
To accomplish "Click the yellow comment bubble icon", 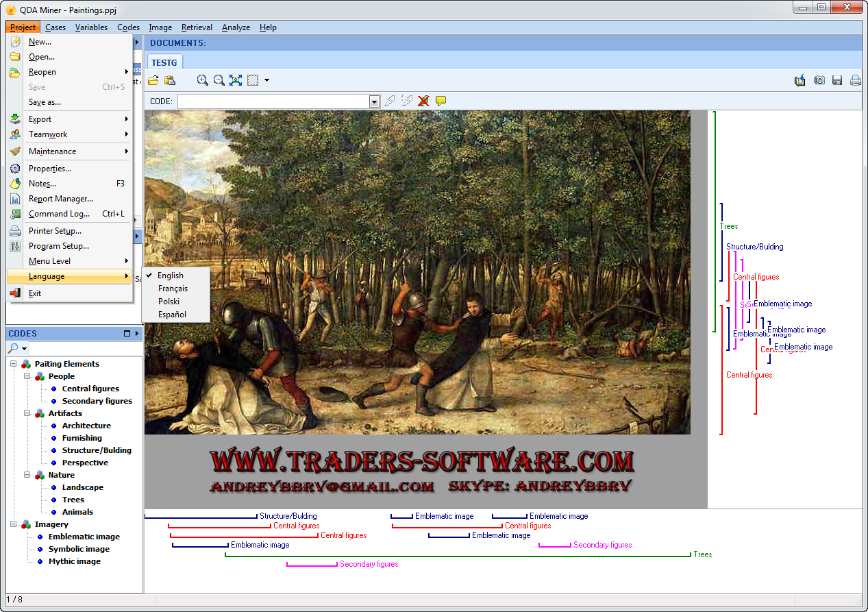I will tap(441, 101).
